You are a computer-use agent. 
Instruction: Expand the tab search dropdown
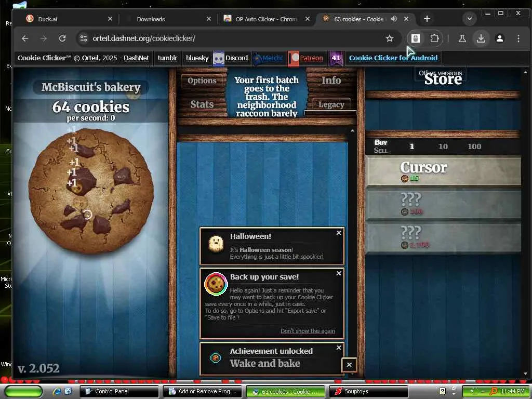(x=470, y=19)
